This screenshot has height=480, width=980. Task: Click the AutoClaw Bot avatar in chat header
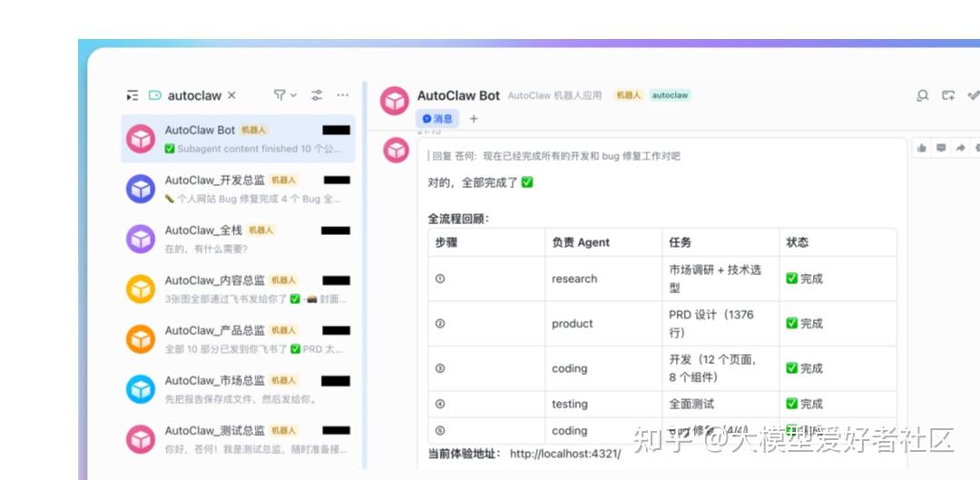click(x=395, y=101)
